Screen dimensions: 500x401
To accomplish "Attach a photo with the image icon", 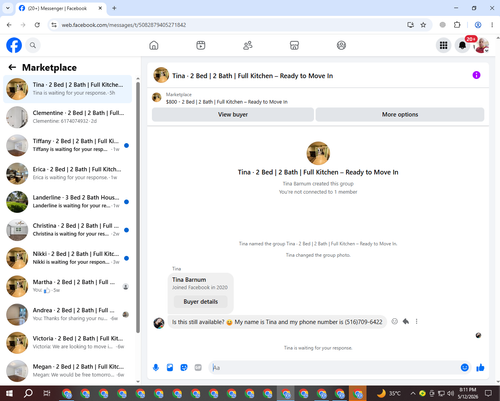I will [x=170, y=367].
